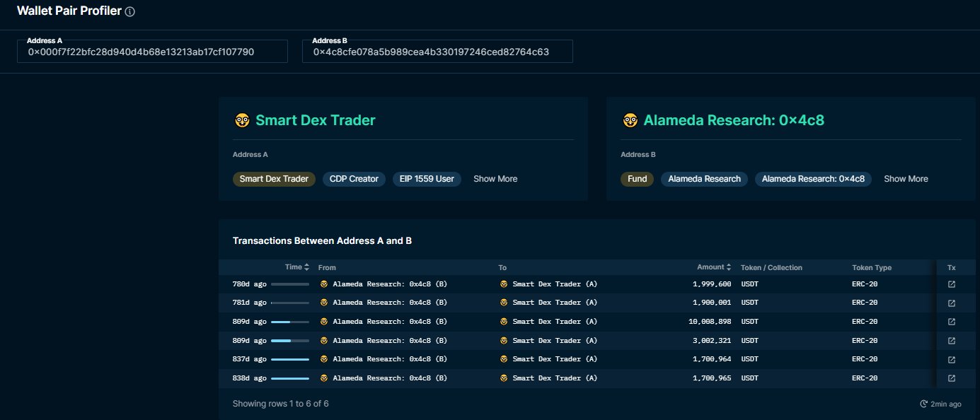Select the CDP Creator tag
The image size is (980, 420).
[x=354, y=179]
